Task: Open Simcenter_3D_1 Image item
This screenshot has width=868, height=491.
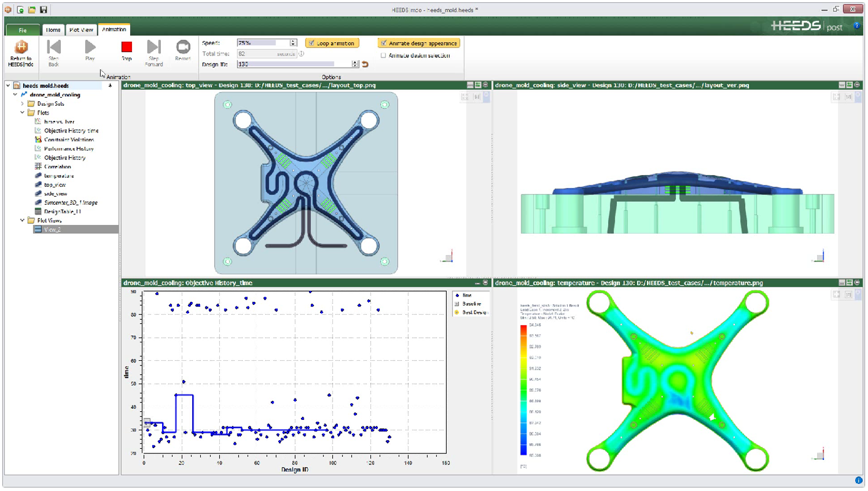Action: (x=71, y=202)
